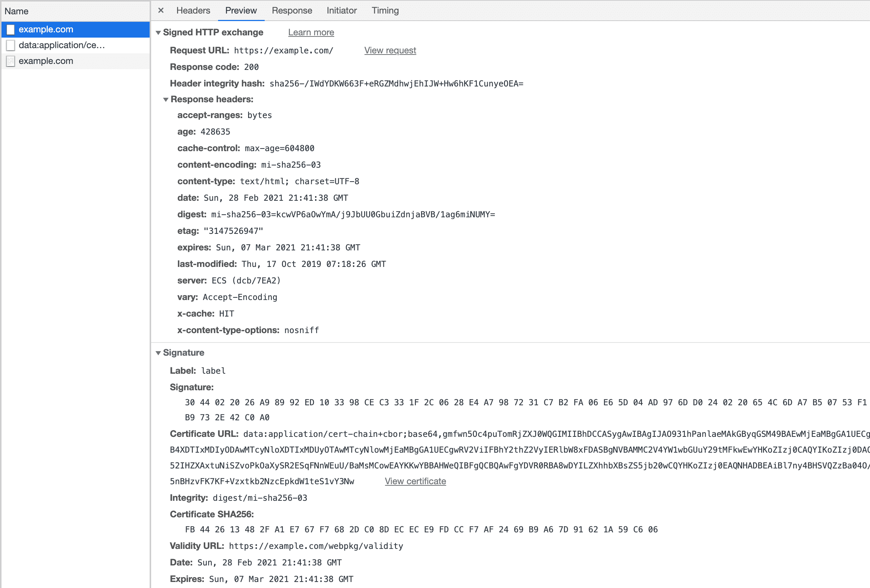
Task: Click second example.com entry
Action: pyautogui.click(x=47, y=61)
